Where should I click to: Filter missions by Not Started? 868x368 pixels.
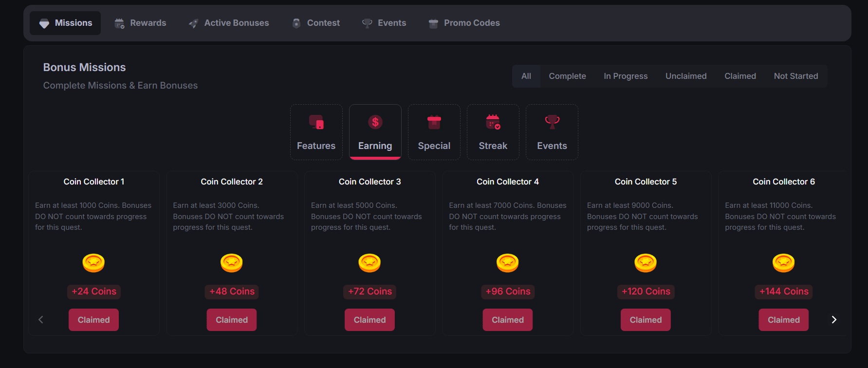(x=796, y=76)
